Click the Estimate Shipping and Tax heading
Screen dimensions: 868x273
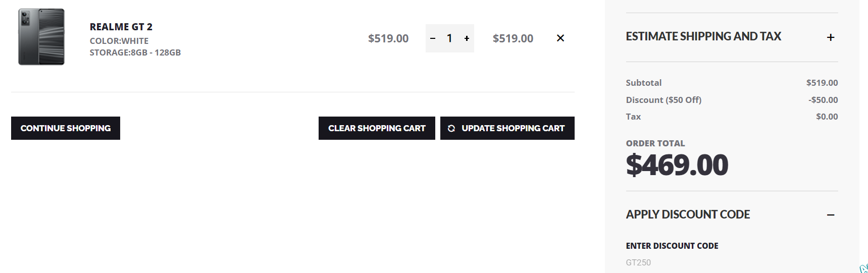tap(703, 36)
